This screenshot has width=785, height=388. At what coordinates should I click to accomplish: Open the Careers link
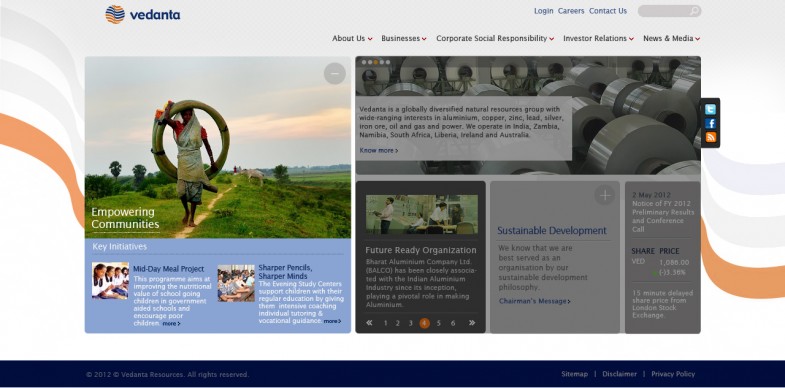pyautogui.click(x=571, y=11)
